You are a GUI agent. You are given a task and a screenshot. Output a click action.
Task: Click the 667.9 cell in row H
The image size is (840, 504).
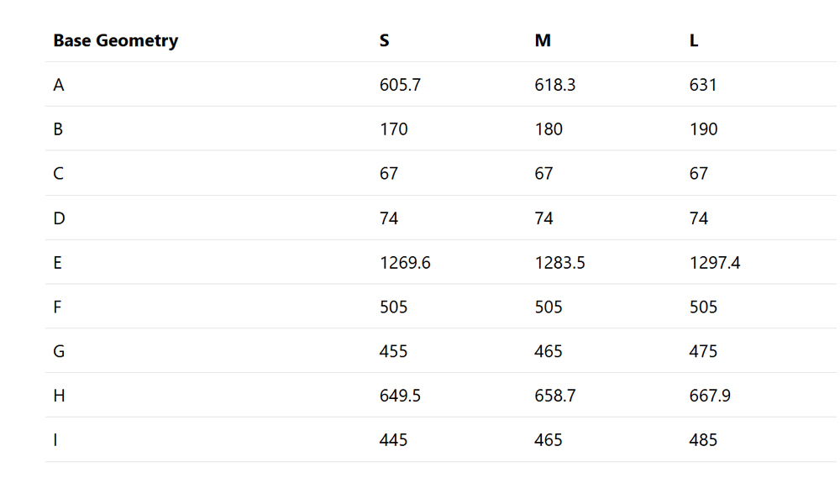click(710, 396)
